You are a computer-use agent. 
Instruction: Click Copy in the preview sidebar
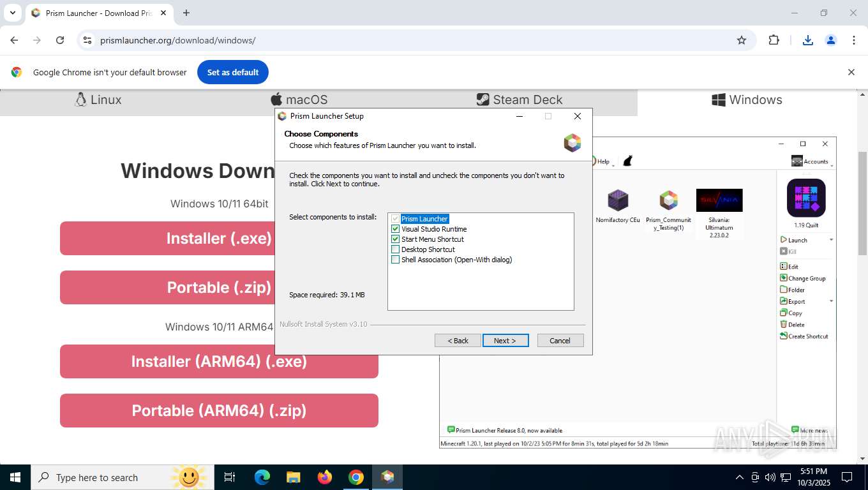tap(791, 313)
